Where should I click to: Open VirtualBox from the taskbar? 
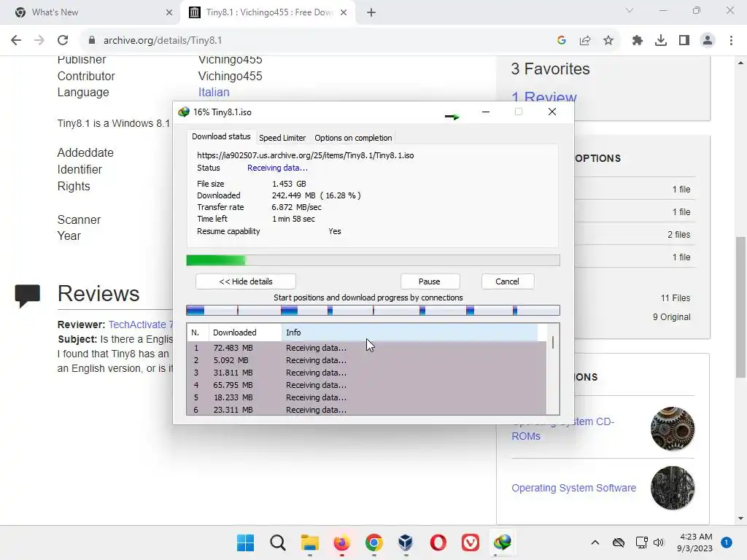click(x=406, y=542)
